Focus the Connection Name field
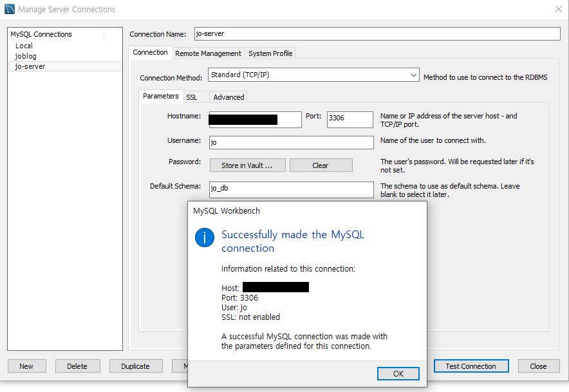 (377, 33)
